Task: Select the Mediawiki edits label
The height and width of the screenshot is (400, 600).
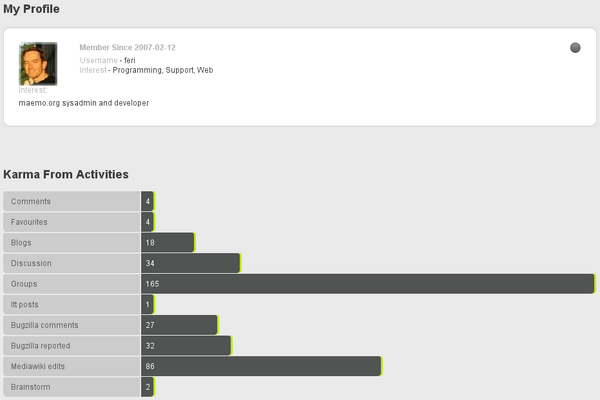Action: click(x=37, y=366)
